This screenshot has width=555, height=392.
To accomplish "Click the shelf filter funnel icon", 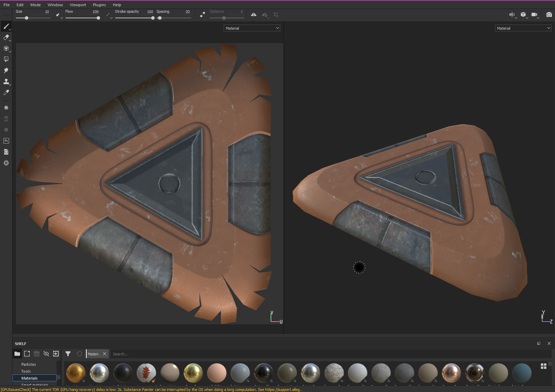I will point(68,354).
